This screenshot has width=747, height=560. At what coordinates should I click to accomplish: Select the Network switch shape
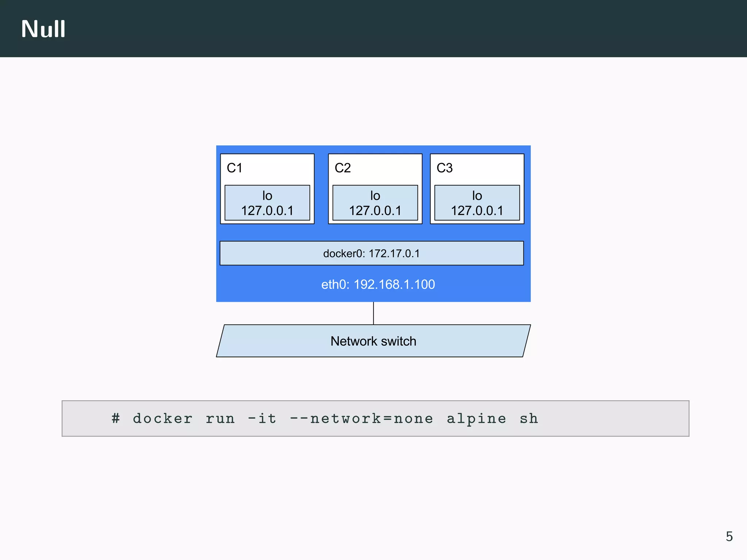[373, 341]
